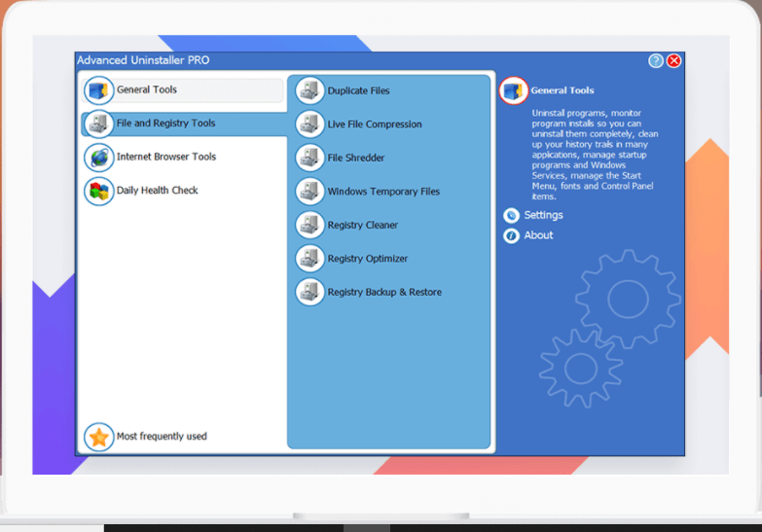
Task: Open Daily Health Check label
Action: (157, 191)
